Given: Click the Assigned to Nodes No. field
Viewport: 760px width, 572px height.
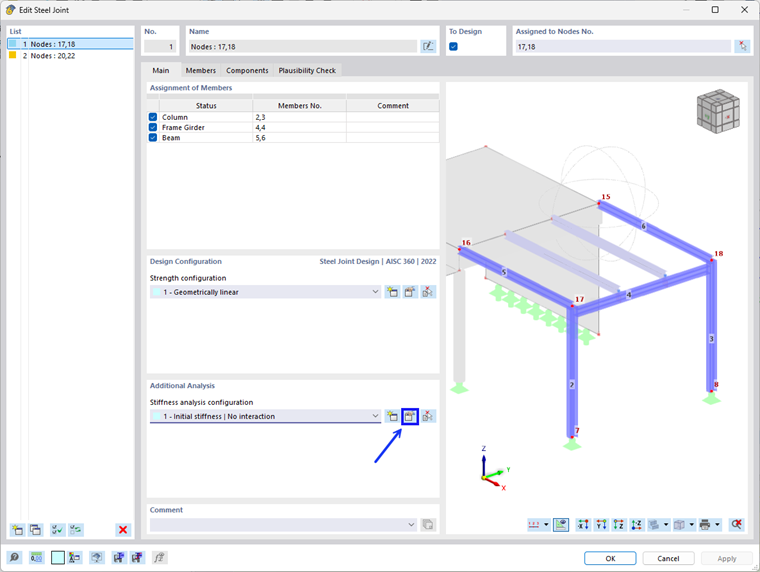Looking at the screenshot, I should 623,47.
